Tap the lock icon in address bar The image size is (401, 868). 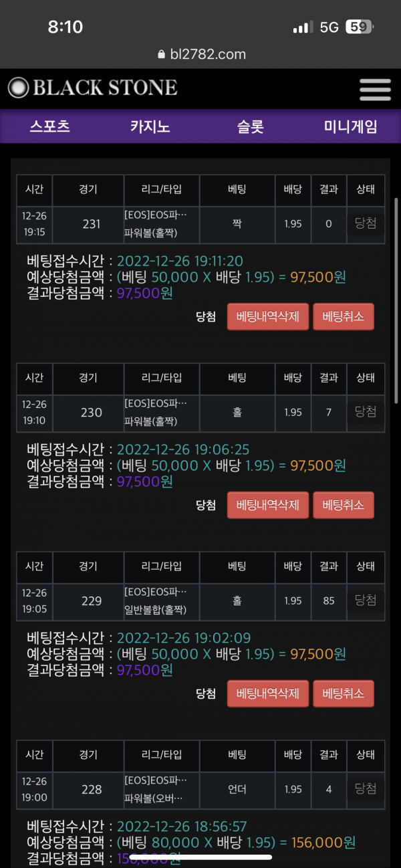tap(160, 55)
